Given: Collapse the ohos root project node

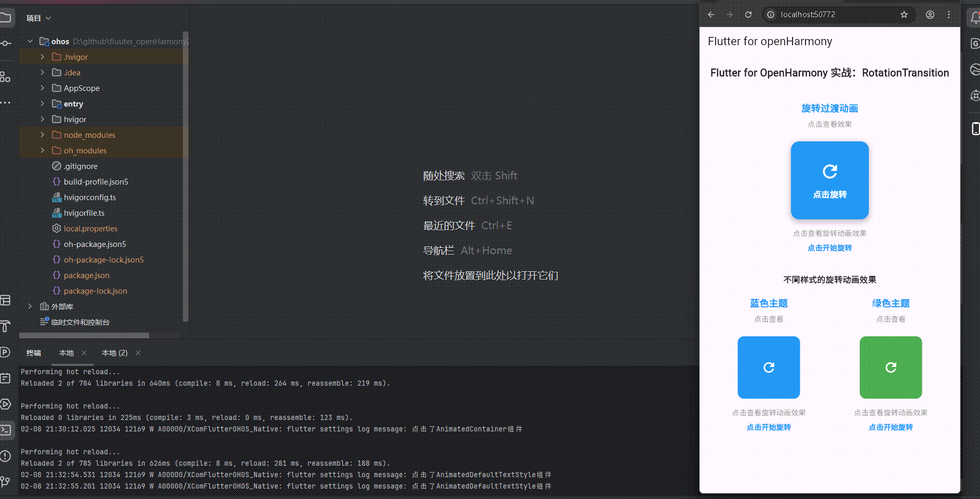Looking at the screenshot, I should click(30, 41).
